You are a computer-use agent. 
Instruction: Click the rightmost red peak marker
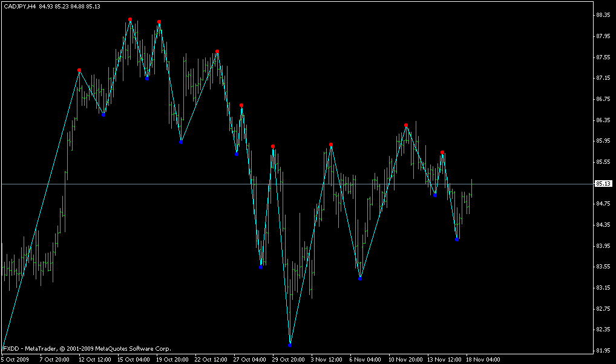(442, 152)
